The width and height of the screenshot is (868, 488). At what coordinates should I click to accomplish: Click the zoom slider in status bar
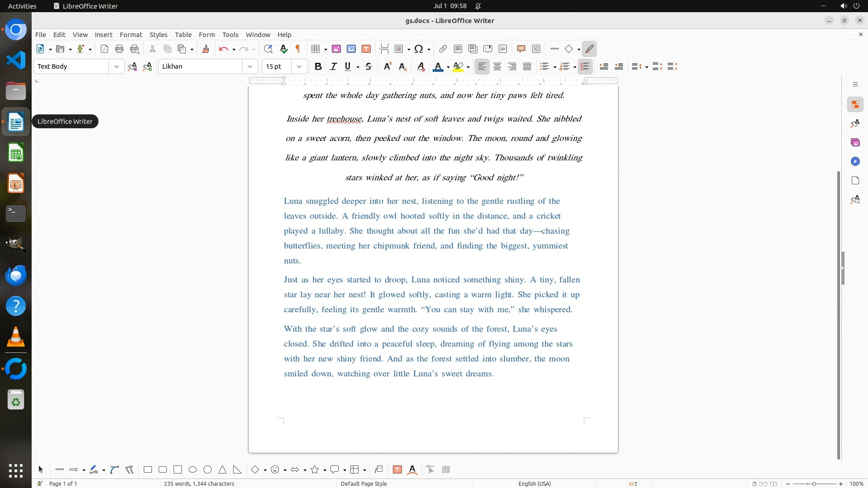[x=814, y=483]
